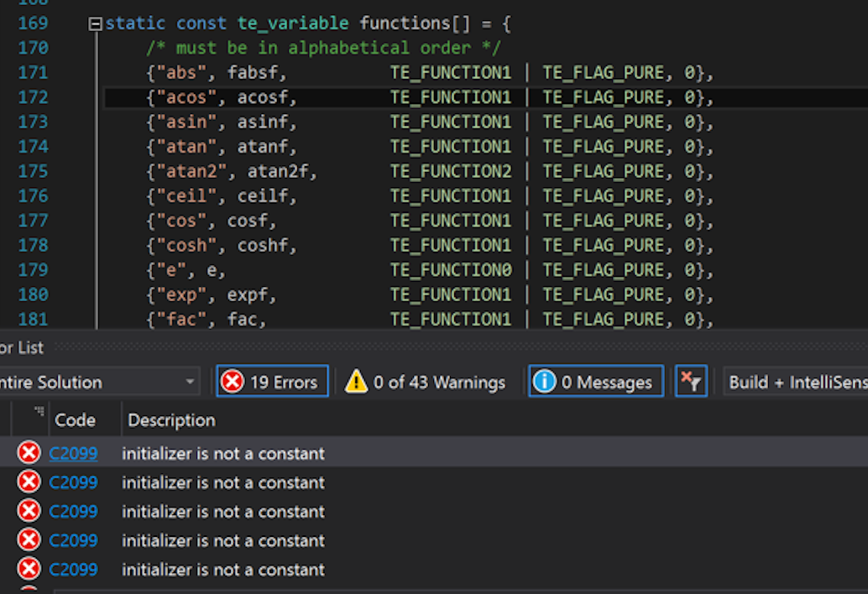This screenshot has width=868, height=594.
Task: Toggle the 19 Errors filter
Action: click(x=271, y=382)
